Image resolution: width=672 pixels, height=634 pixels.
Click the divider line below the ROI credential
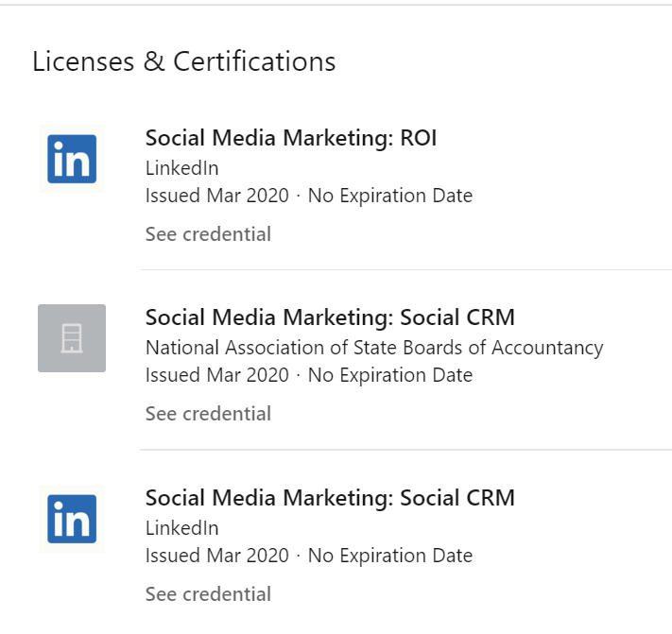coord(405,270)
